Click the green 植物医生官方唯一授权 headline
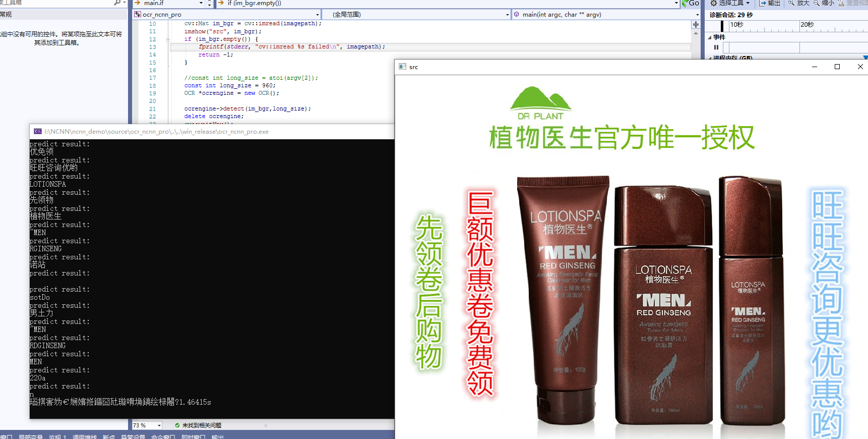Viewport: 868px width, 439px height. tap(622, 137)
